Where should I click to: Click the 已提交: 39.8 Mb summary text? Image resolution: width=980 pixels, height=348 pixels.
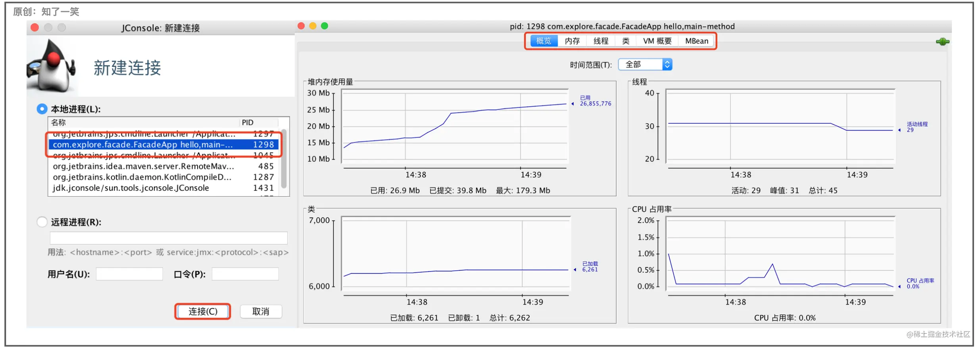(x=458, y=191)
